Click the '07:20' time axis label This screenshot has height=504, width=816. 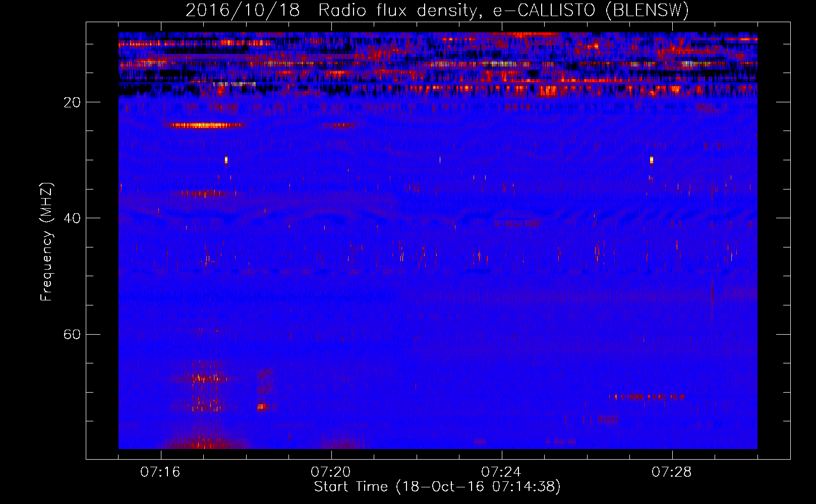pos(331,472)
